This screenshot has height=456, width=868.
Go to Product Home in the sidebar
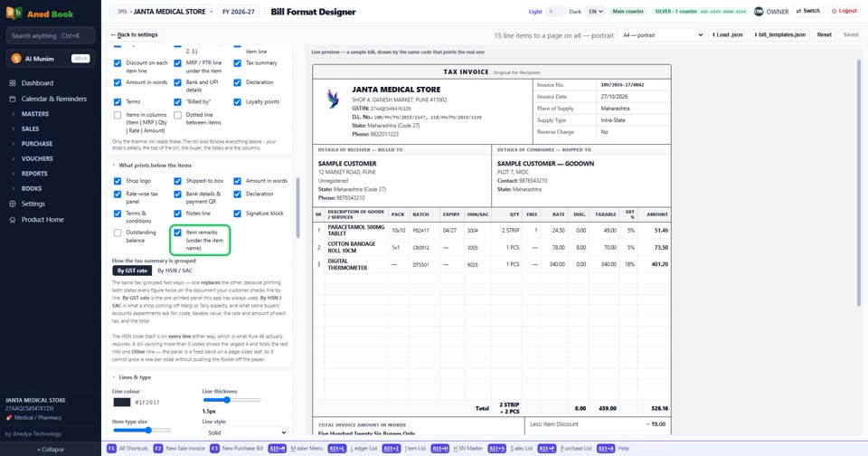click(x=42, y=220)
